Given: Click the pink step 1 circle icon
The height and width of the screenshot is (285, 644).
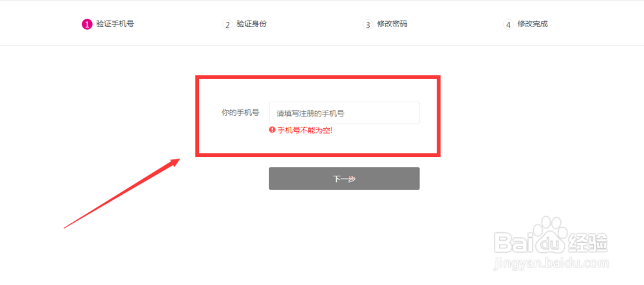Looking at the screenshot, I should [x=87, y=24].
